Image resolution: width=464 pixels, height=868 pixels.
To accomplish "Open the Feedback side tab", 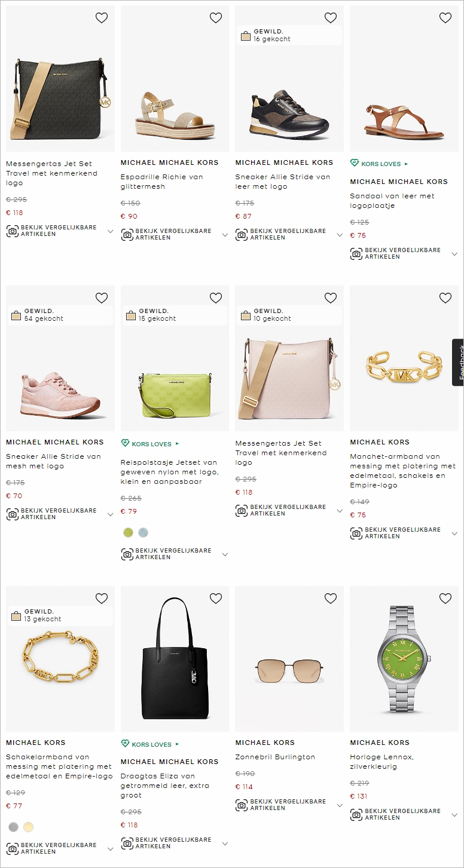I will pyautogui.click(x=458, y=362).
